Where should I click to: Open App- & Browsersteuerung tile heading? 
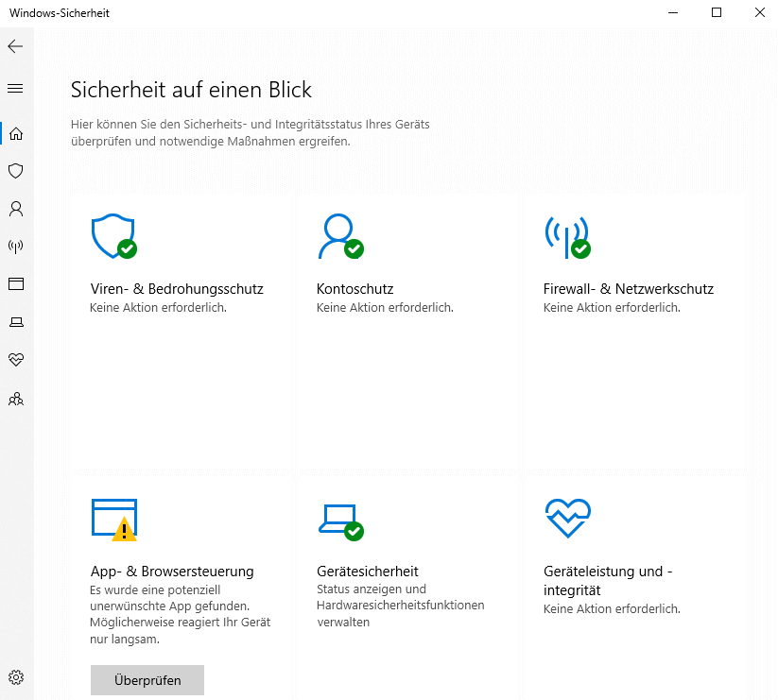point(172,572)
